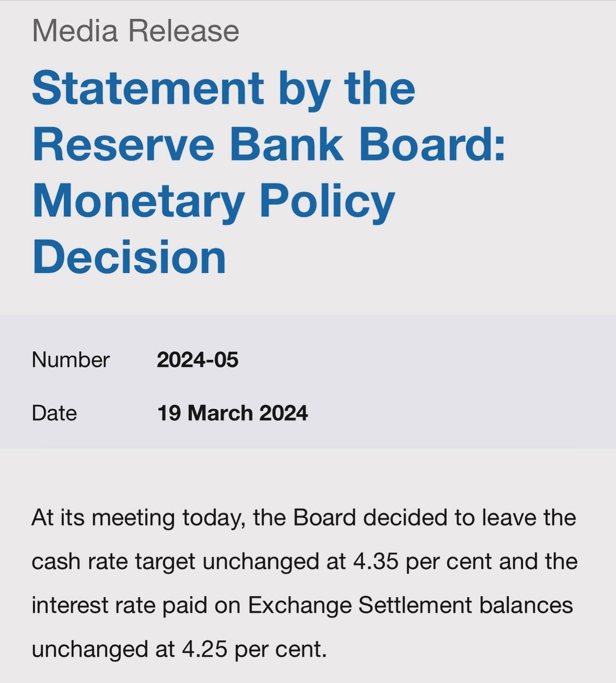Click 'Exchange Settlement balances' in paragraph
Image resolution: width=616 pixels, height=683 pixels.
pos(410,606)
